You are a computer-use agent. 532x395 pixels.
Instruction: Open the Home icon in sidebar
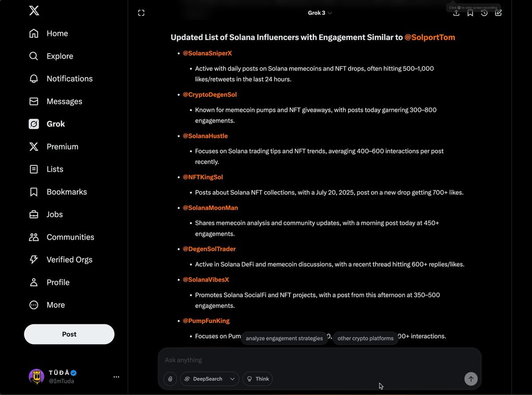34,33
